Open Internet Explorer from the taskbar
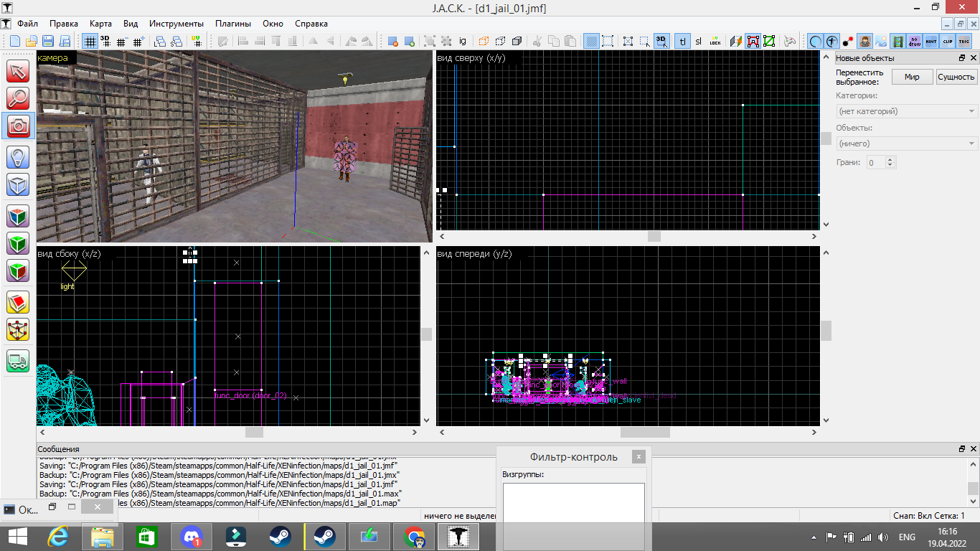This screenshot has height=551, width=980. tap(57, 536)
